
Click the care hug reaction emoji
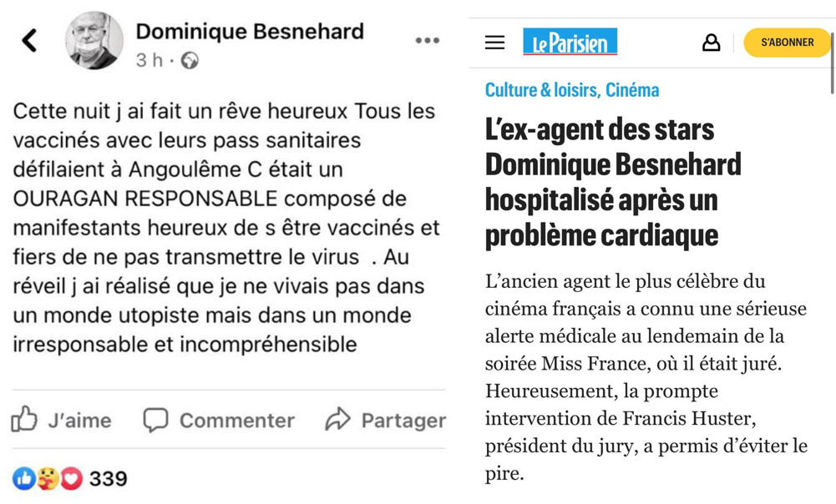coord(48,478)
